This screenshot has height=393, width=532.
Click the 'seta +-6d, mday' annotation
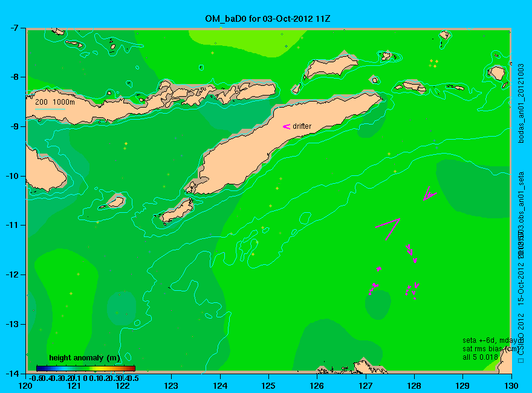pyautogui.click(x=490, y=340)
